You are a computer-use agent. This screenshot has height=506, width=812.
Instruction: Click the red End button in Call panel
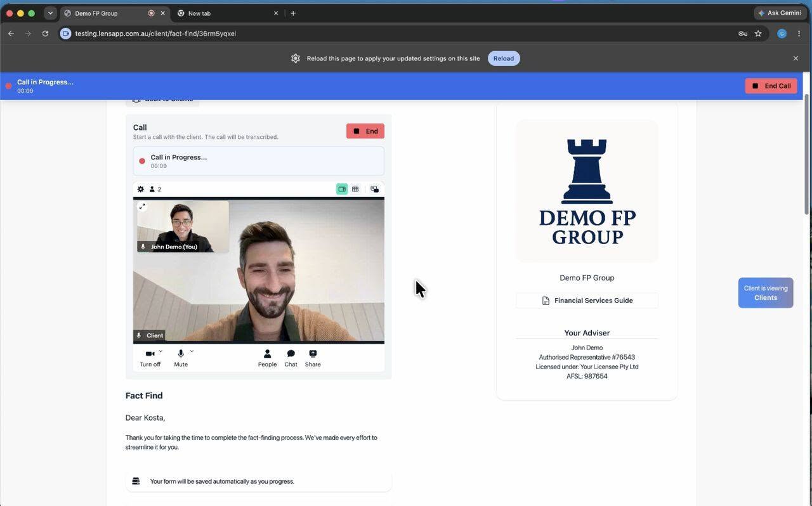pyautogui.click(x=365, y=131)
